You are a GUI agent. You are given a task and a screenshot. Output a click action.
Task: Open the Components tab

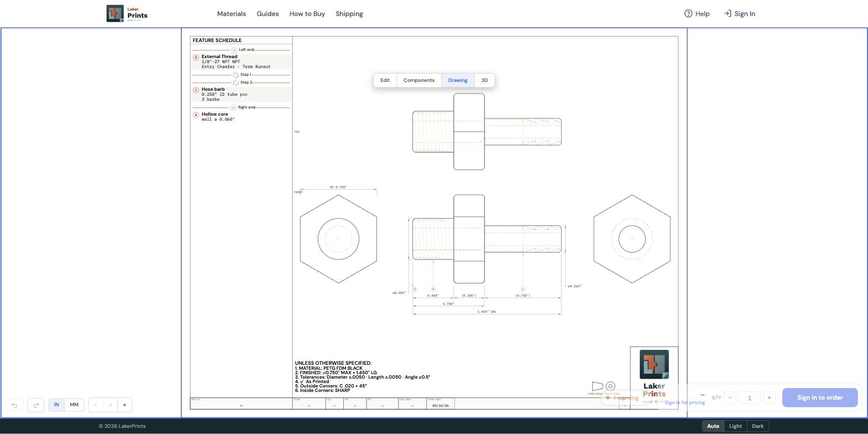pos(419,80)
